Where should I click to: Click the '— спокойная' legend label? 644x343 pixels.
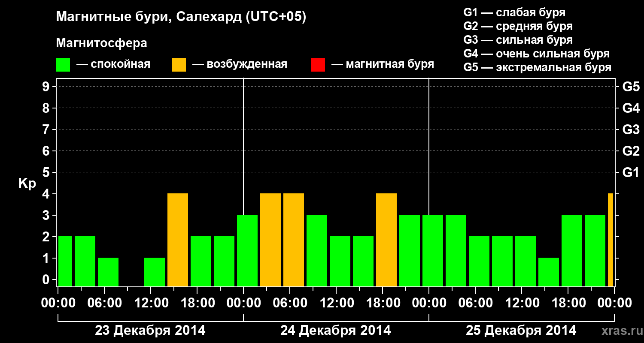(113, 65)
